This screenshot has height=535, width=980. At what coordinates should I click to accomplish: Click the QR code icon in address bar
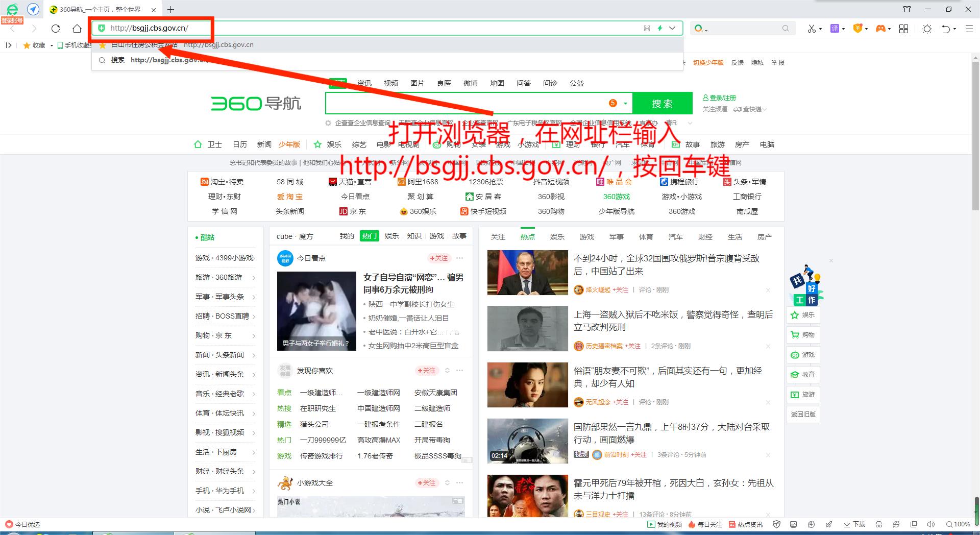(647, 29)
